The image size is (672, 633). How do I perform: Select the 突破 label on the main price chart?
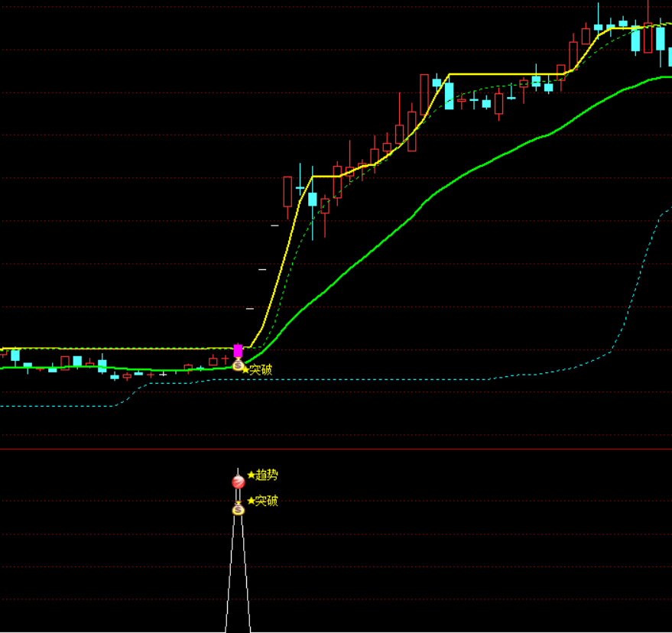coord(261,370)
